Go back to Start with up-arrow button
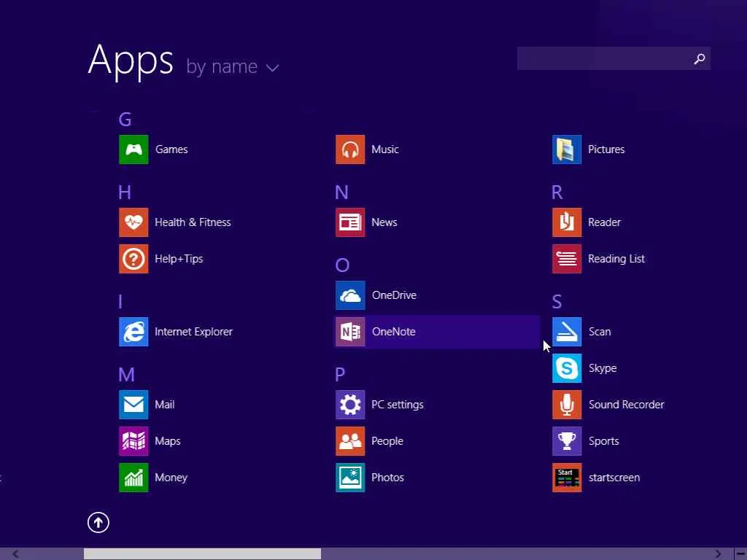The width and height of the screenshot is (747, 560). pos(98,522)
